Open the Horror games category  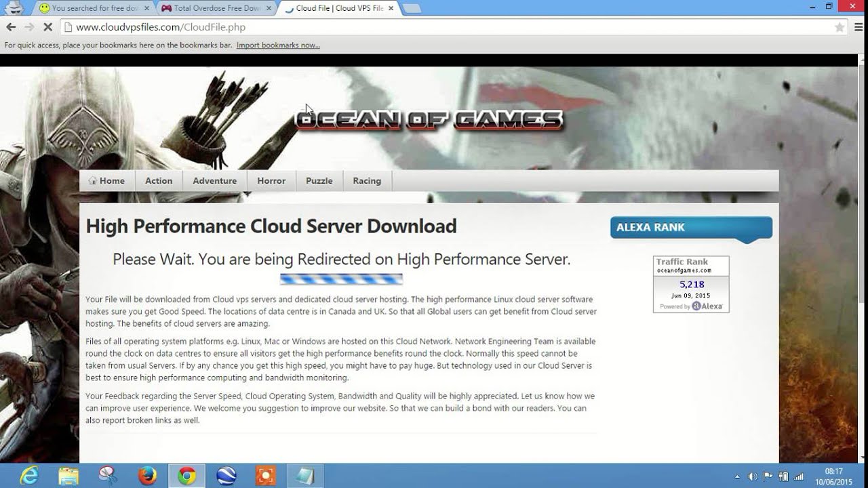click(271, 181)
